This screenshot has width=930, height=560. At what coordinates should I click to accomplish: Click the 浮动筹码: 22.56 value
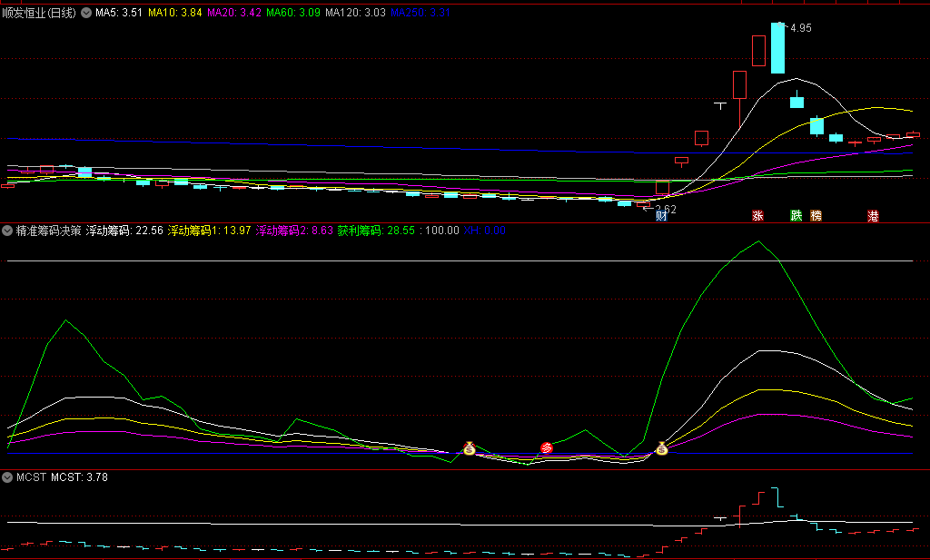124,231
